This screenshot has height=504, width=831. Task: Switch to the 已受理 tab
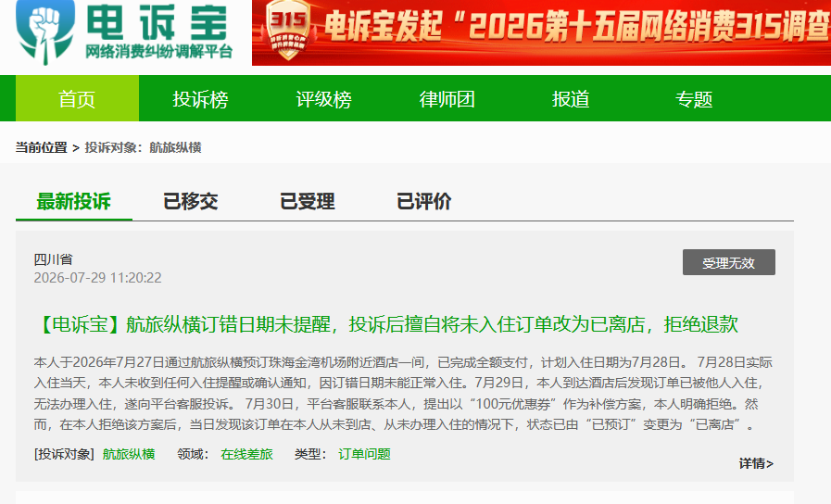(308, 201)
